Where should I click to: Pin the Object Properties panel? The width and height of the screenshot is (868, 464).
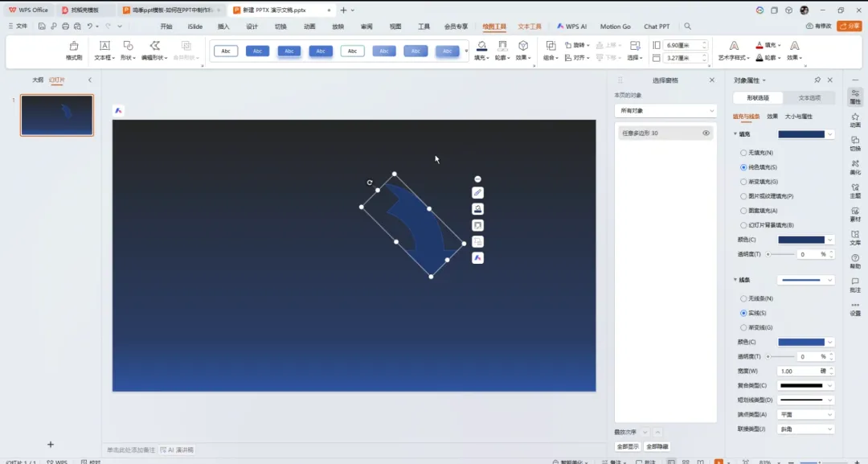pyautogui.click(x=817, y=80)
